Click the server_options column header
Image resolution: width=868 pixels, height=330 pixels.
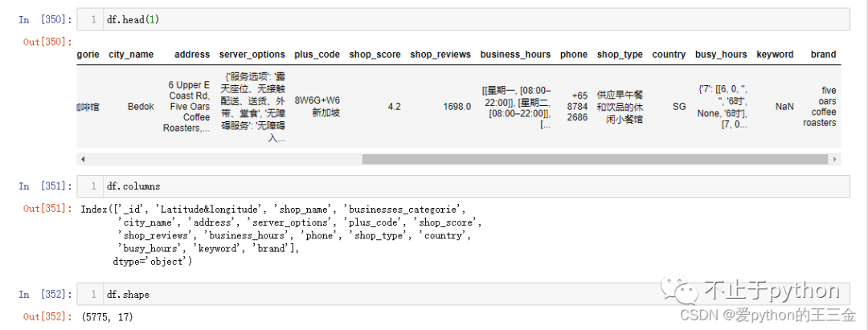point(252,55)
